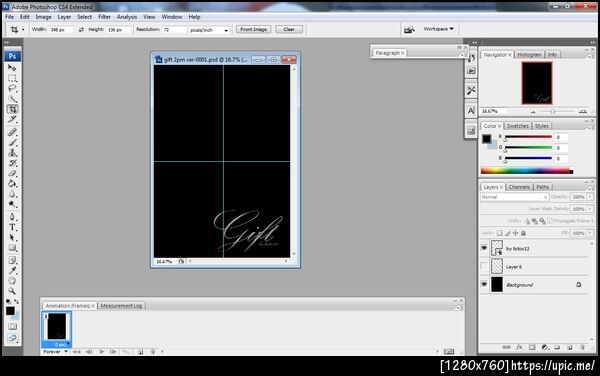The image size is (600, 376).
Task: Toggle Quick Mask mode
Action: [12, 327]
